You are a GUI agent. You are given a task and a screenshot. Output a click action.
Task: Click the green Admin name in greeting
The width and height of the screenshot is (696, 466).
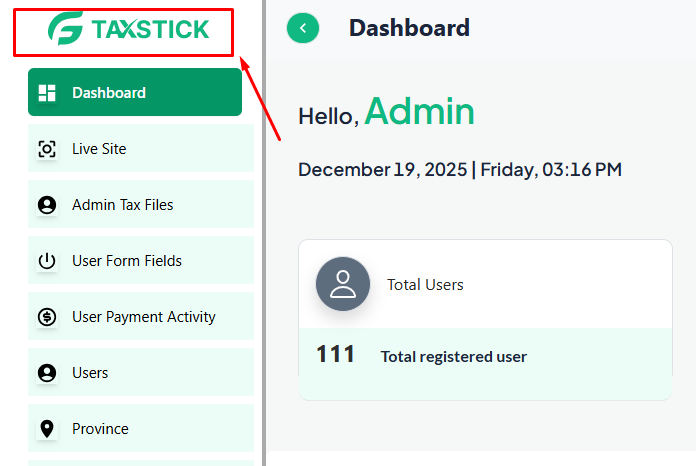point(419,112)
